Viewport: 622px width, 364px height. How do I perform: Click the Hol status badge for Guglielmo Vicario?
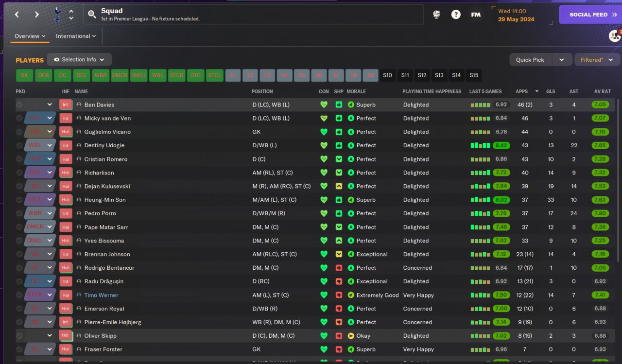[66, 132]
